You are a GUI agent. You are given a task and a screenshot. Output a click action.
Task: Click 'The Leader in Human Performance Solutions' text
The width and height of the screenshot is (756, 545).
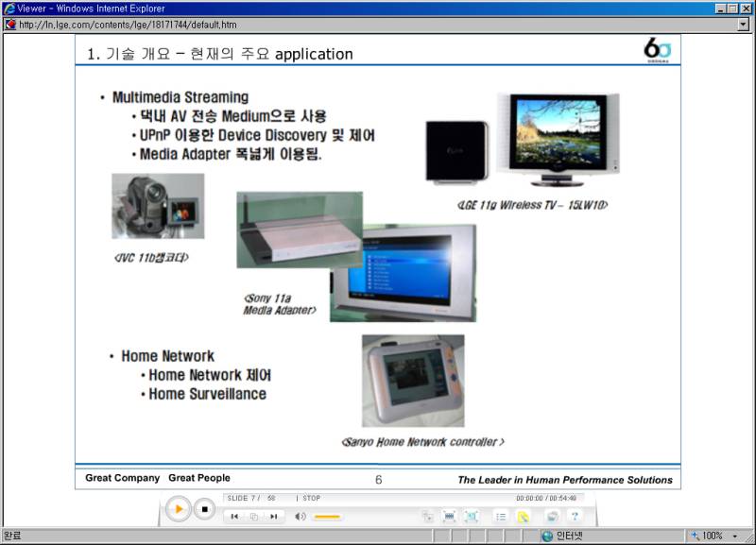(x=565, y=480)
